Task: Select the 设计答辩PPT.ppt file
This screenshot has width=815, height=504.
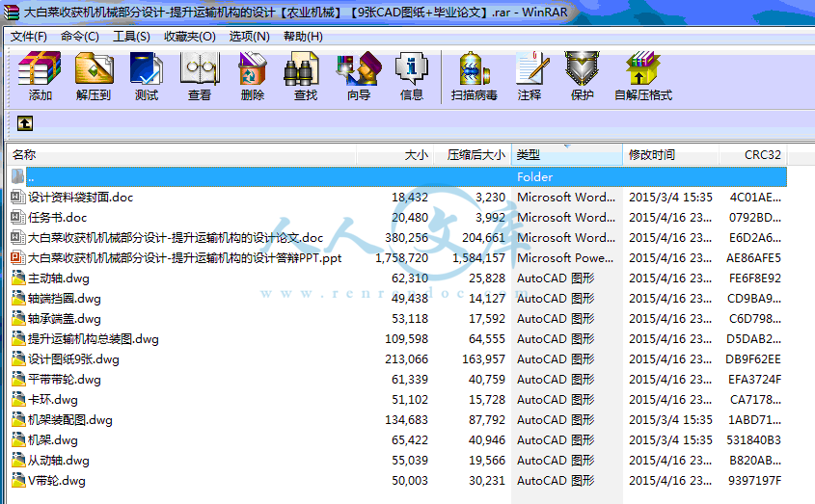Action: pos(184,257)
